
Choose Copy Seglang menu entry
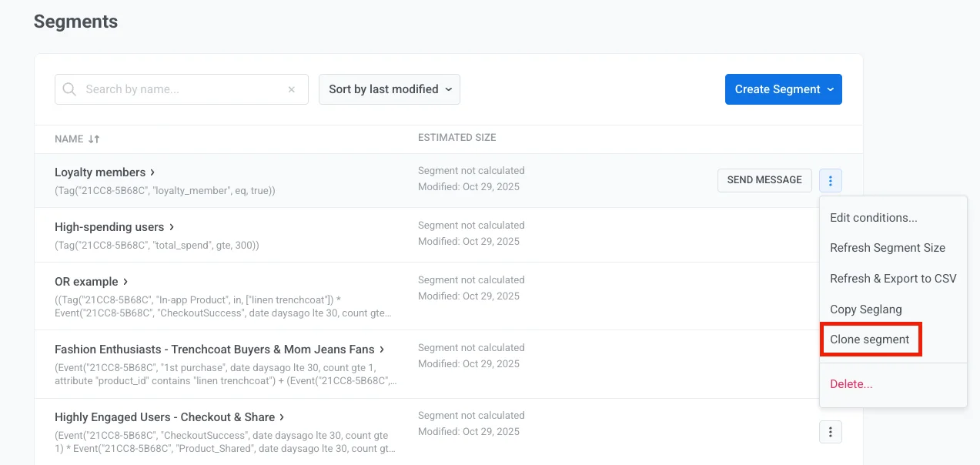pyautogui.click(x=865, y=309)
